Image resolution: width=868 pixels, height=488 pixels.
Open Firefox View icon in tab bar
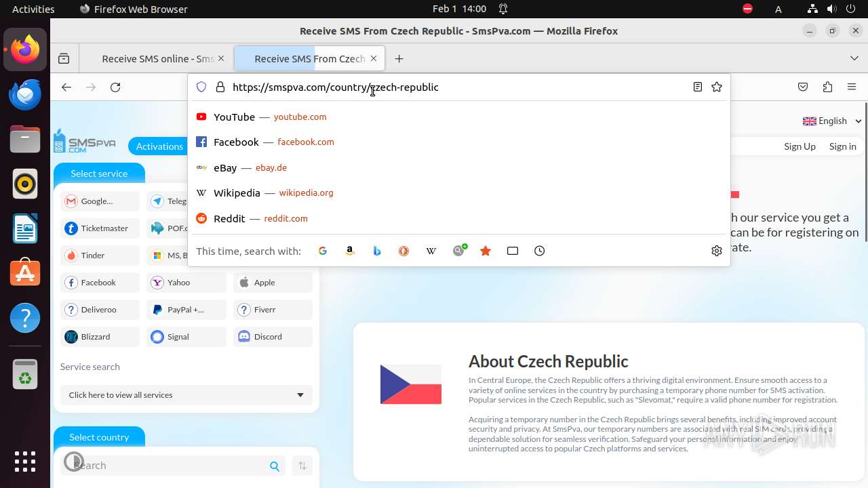[64, 59]
